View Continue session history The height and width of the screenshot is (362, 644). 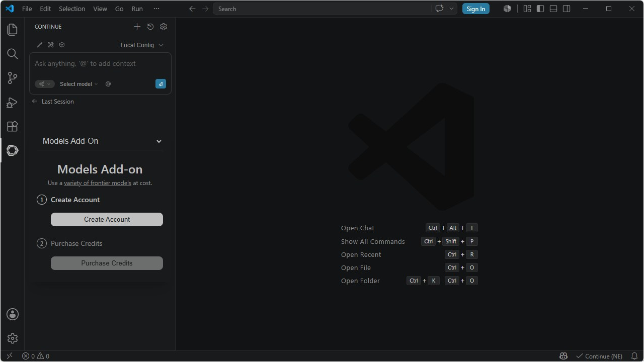coord(150,27)
